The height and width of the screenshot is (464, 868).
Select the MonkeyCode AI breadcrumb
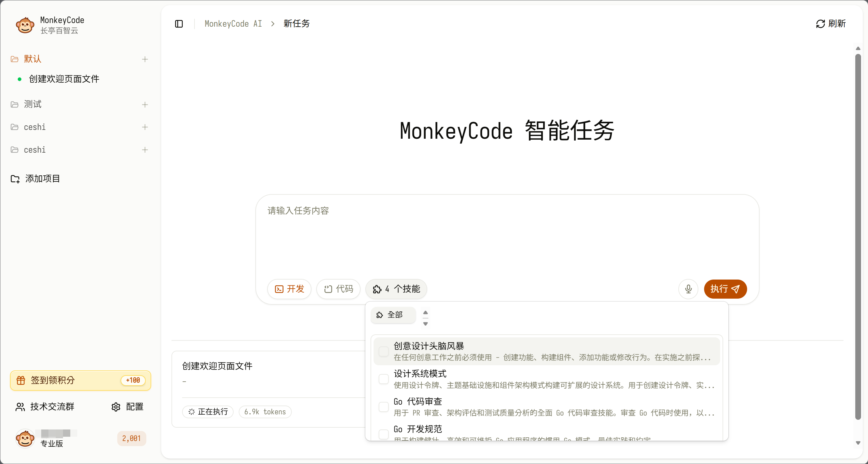[x=233, y=24]
